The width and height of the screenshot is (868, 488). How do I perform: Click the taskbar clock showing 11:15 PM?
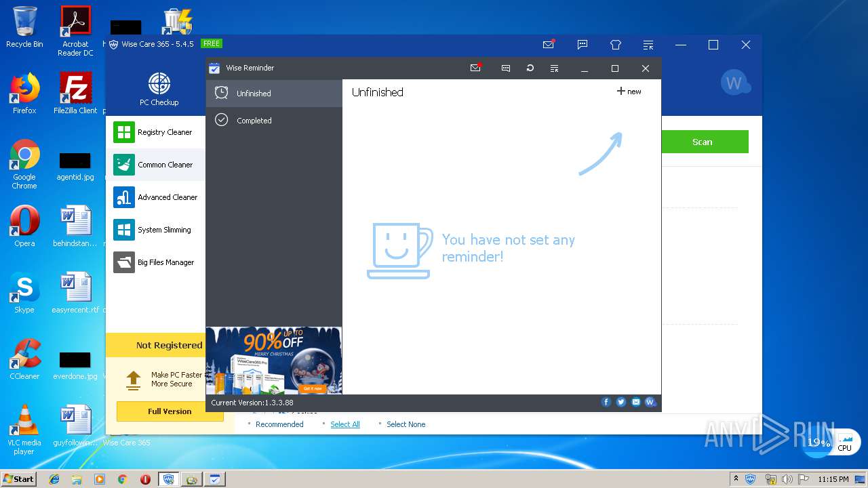coord(833,479)
